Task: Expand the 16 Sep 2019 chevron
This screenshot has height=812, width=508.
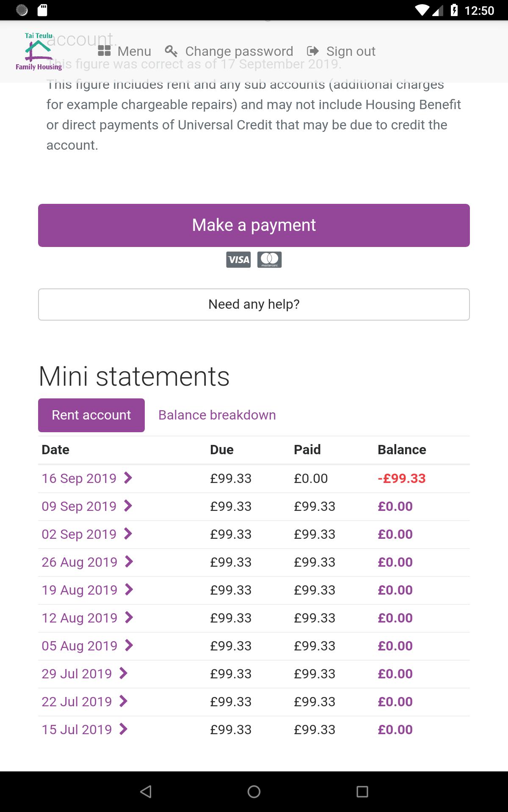Action: pos(128,478)
